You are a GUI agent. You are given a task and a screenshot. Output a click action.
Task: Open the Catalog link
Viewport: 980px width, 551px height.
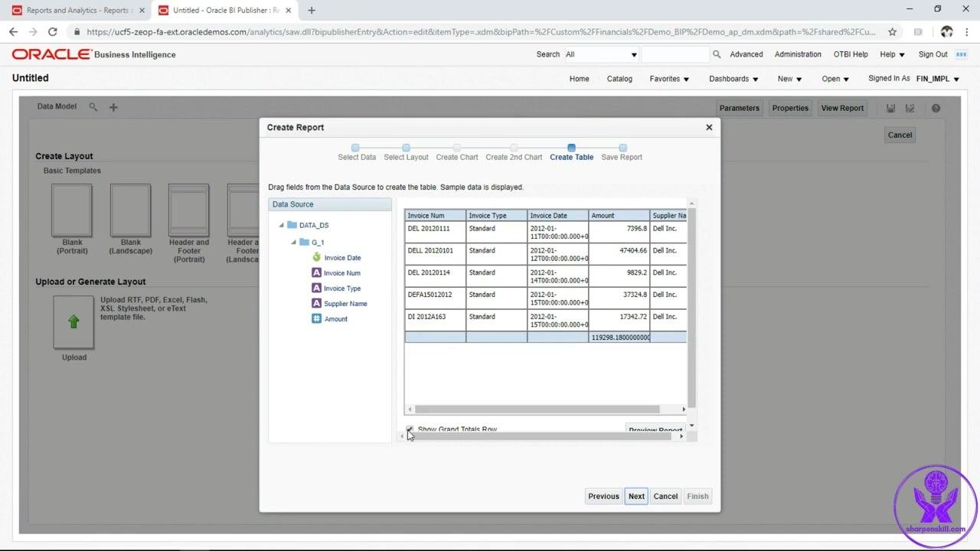(x=619, y=79)
